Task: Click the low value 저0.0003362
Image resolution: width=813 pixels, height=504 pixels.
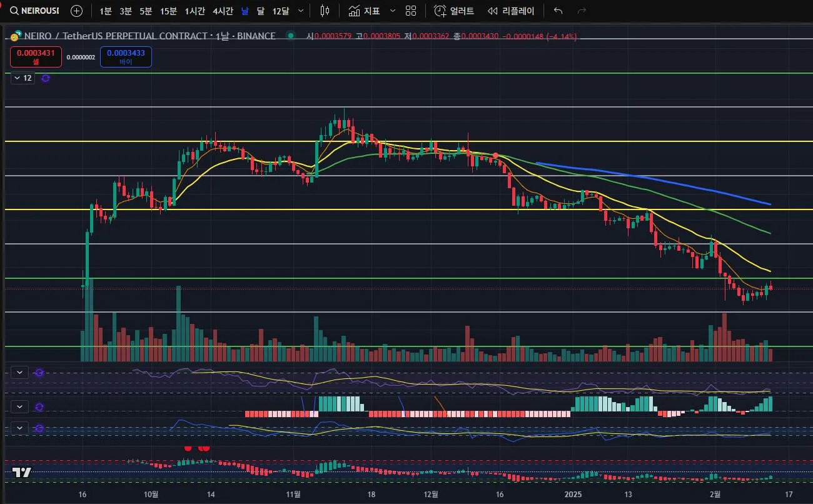Action: [x=427, y=36]
